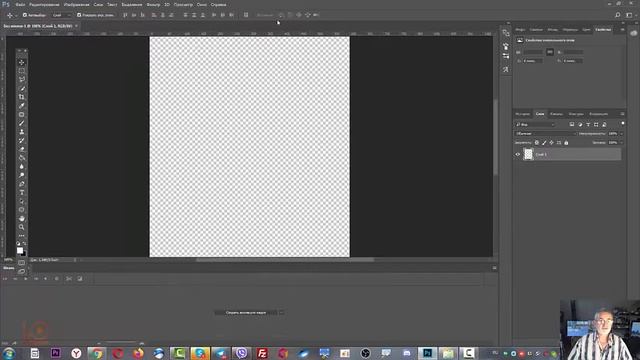Click the Layer 1 thumbnail

pyautogui.click(x=528, y=154)
